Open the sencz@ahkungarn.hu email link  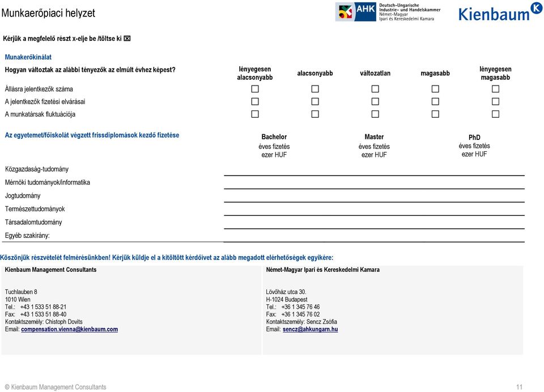pos(310,329)
